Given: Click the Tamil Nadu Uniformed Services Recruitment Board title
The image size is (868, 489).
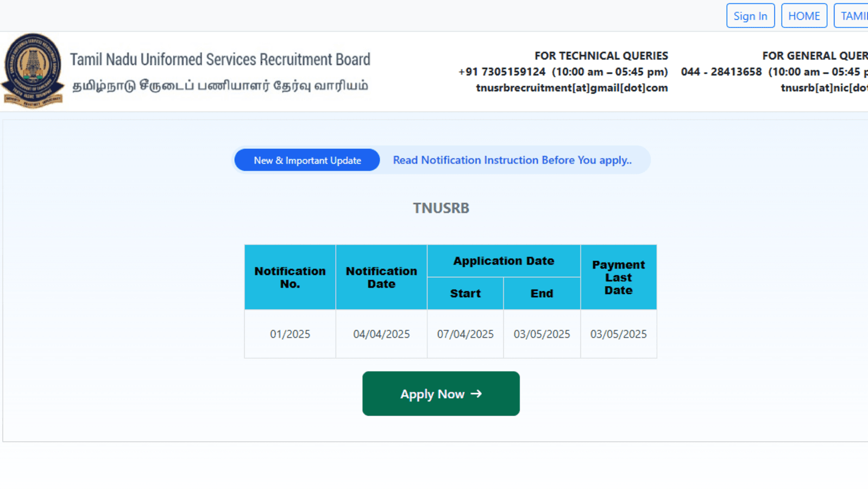Looking at the screenshot, I should click(220, 59).
